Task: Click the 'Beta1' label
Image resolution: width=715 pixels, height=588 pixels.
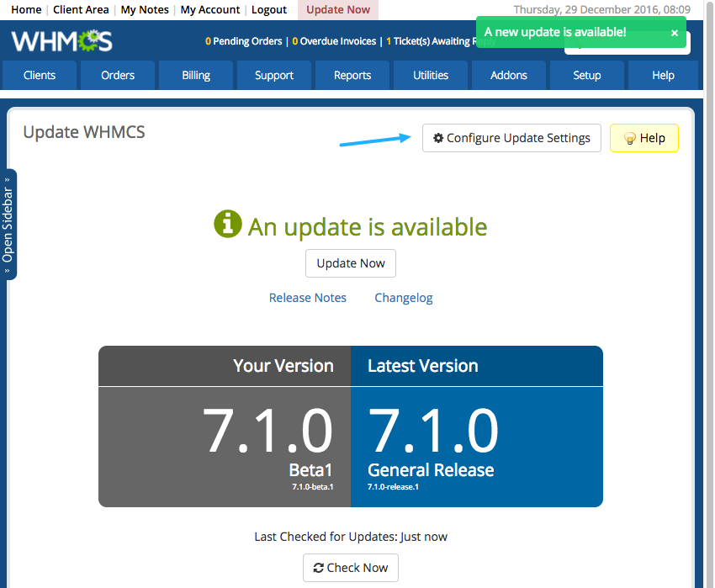Action: click(310, 470)
